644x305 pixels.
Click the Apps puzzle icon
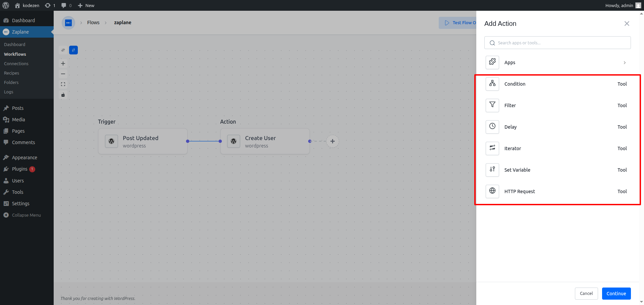(x=492, y=62)
